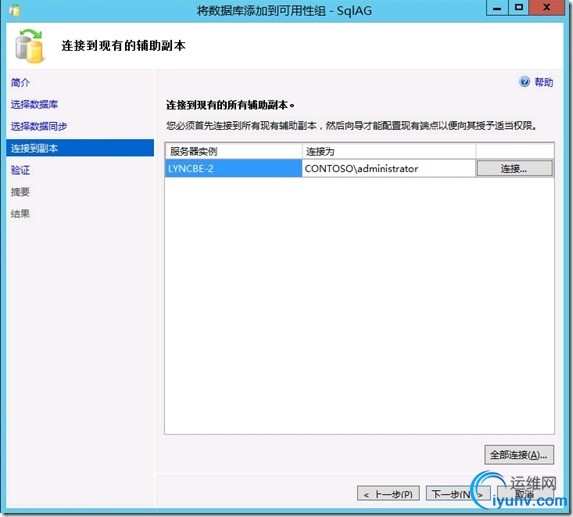Open the 帮助 help link

tap(544, 82)
